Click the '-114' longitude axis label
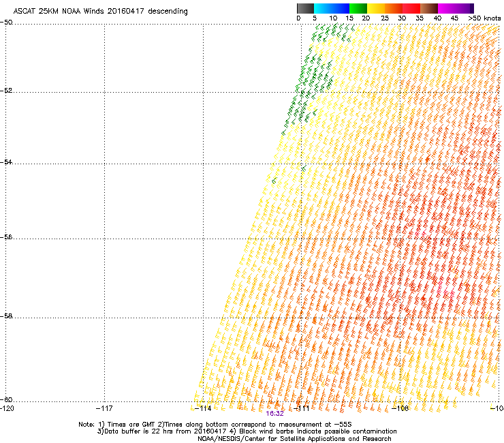This screenshot has width=504, height=443. click(x=203, y=408)
